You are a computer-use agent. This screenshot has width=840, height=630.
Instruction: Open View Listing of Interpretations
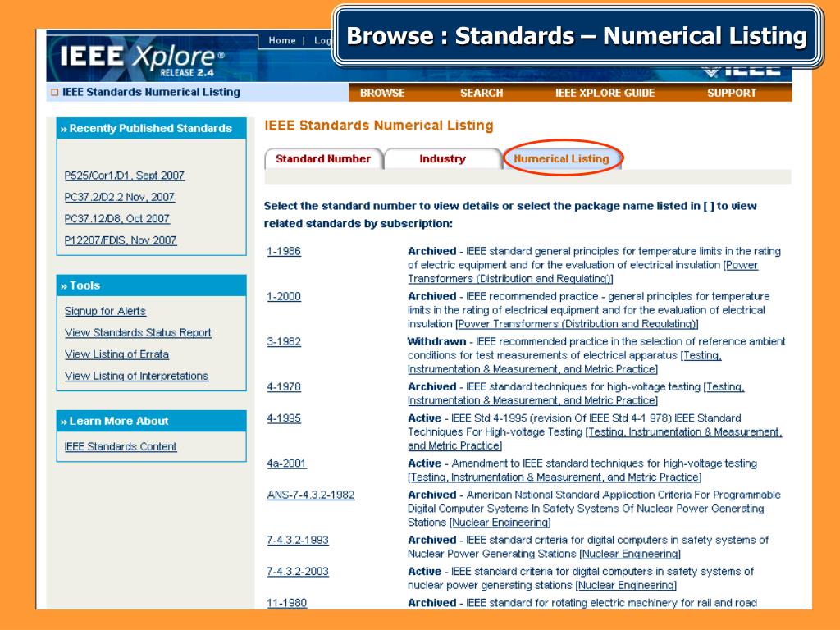tap(137, 376)
